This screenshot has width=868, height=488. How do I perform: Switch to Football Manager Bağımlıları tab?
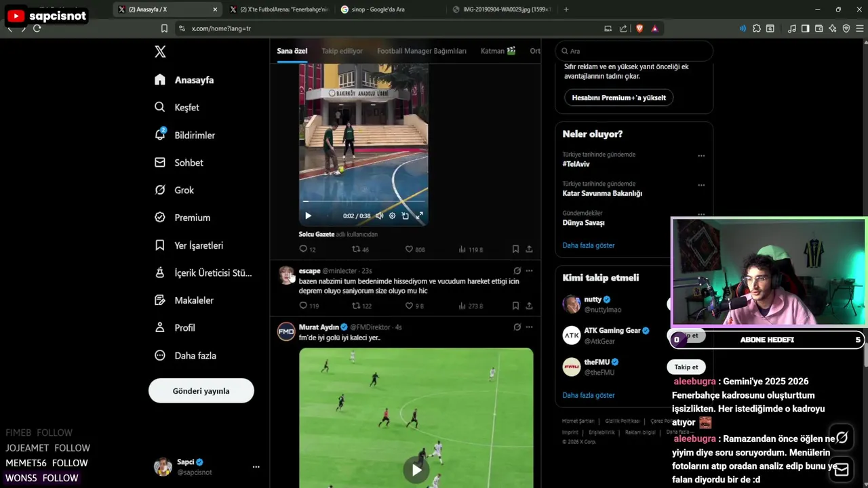tap(422, 51)
